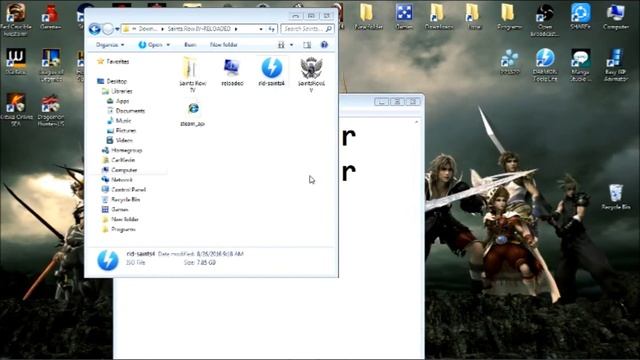640x360 pixels.
Task: Select the steam_api file icon
Action: pyautogui.click(x=193, y=115)
